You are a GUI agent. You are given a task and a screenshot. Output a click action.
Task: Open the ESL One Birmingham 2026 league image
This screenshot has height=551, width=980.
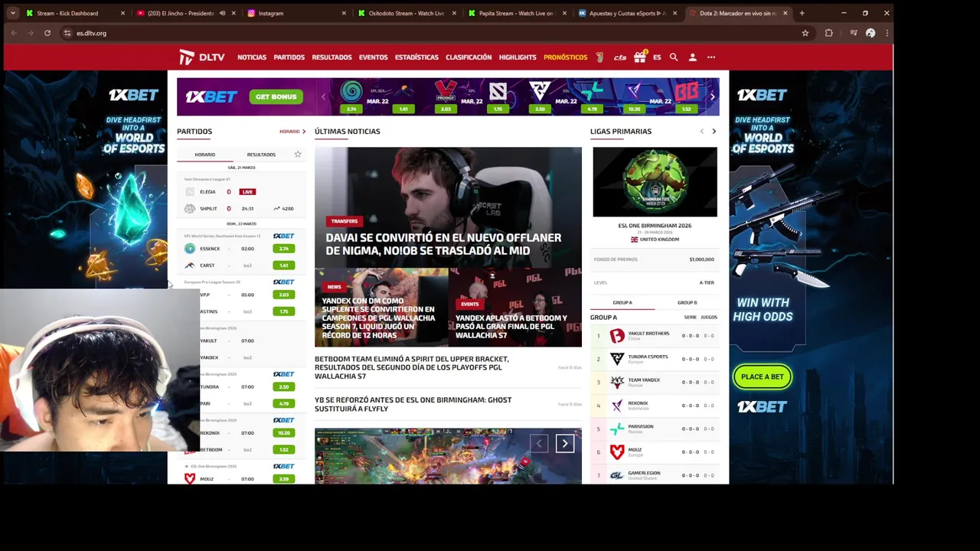(x=655, y=182)
